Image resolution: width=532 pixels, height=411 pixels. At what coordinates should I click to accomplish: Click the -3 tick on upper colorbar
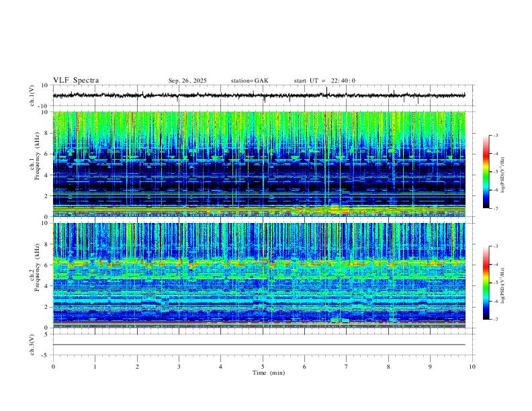click(x=495, y=135)
